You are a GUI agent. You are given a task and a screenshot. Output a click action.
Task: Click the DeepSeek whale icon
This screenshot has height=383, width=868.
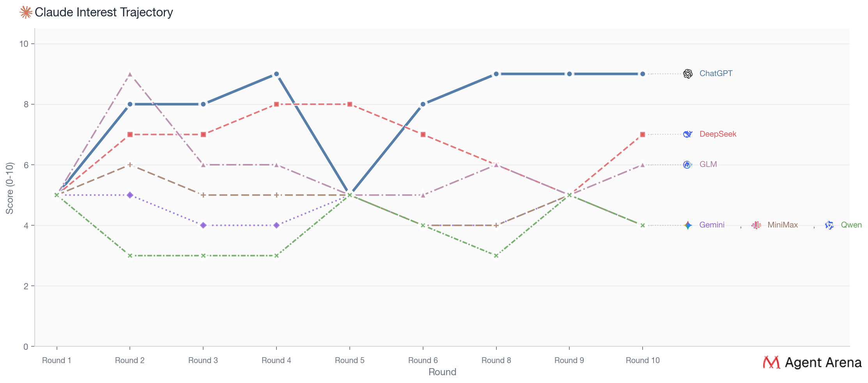(688, 134)
